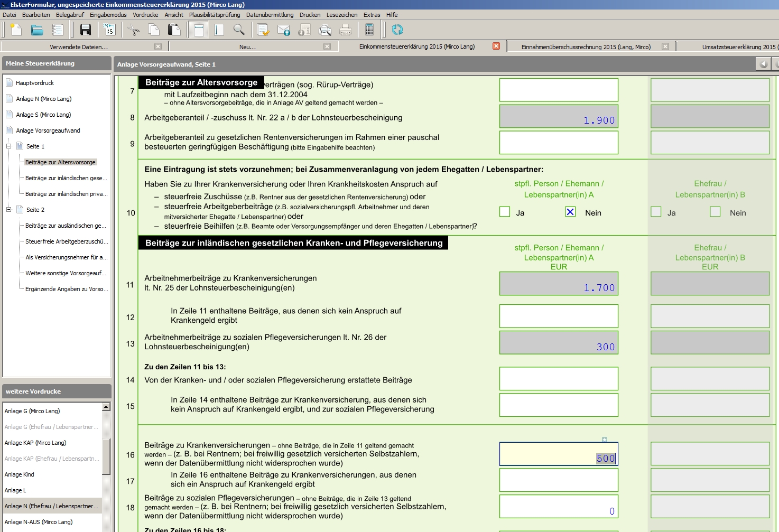Click line 18 field showing 0
Screen dimensions: 779x532
tap(559, 506)
